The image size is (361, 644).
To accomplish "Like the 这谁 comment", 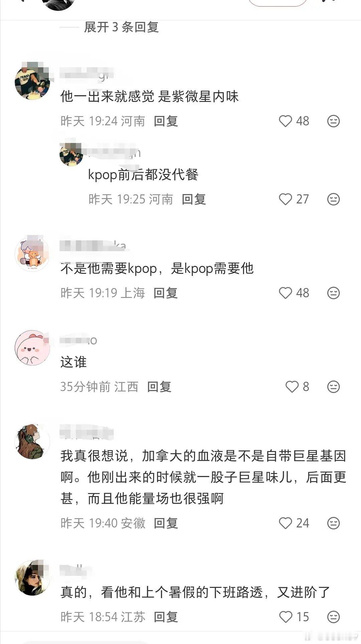I will point(292,387).
